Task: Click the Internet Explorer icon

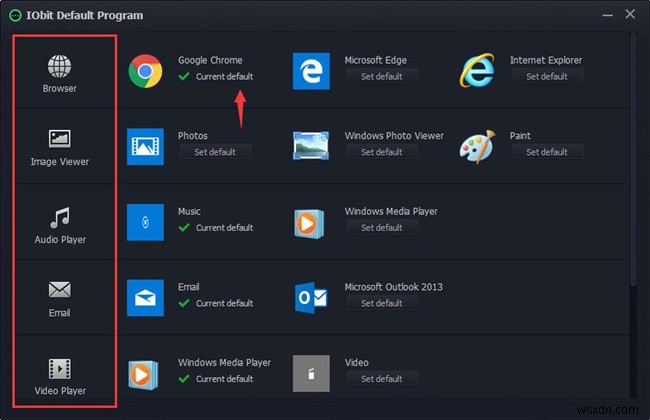Action: 477,70
